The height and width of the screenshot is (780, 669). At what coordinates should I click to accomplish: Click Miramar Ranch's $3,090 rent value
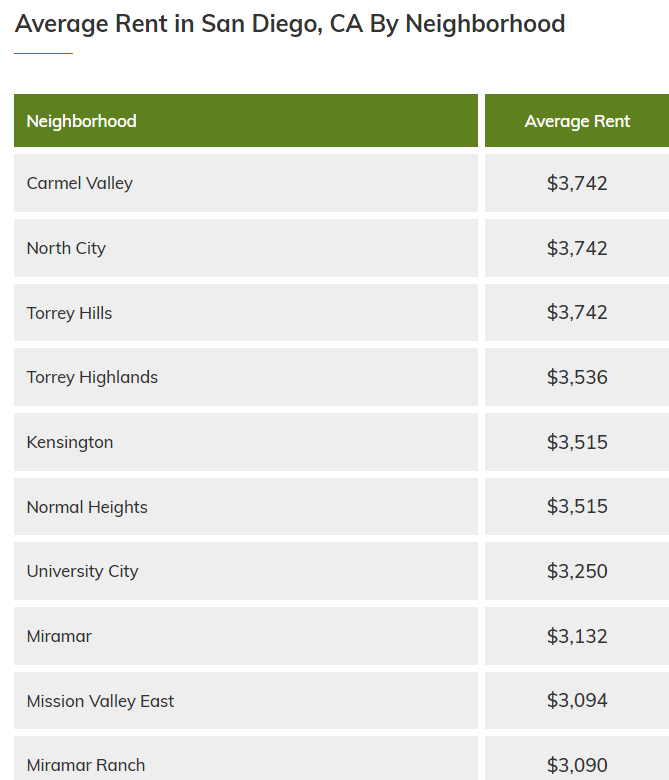click(x=577, y=765)
